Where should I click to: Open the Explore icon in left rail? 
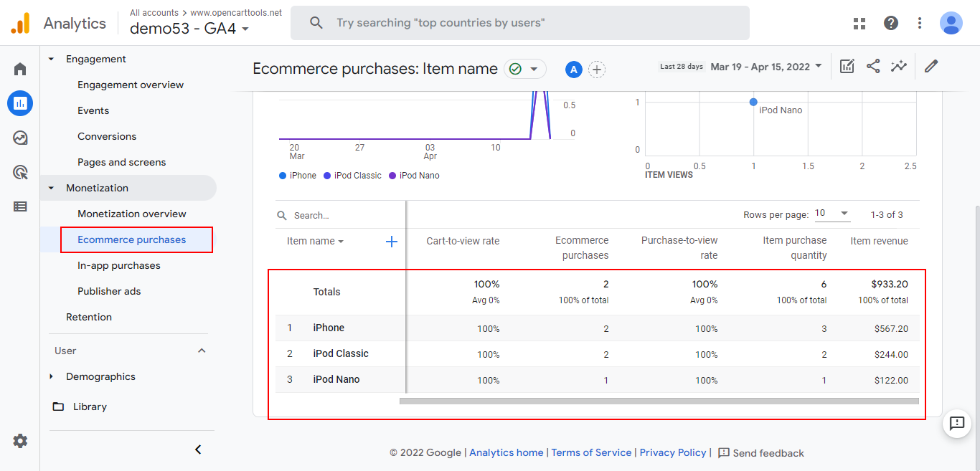pos(20,138)
